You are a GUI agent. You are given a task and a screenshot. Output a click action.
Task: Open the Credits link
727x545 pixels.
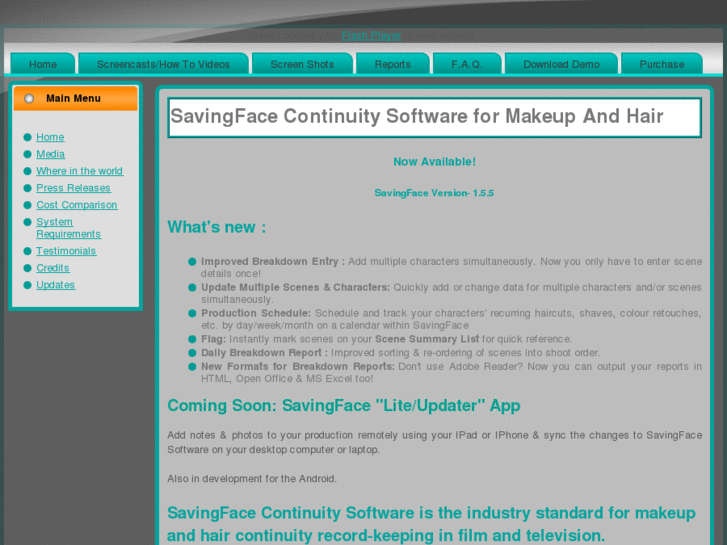[53, 268]
